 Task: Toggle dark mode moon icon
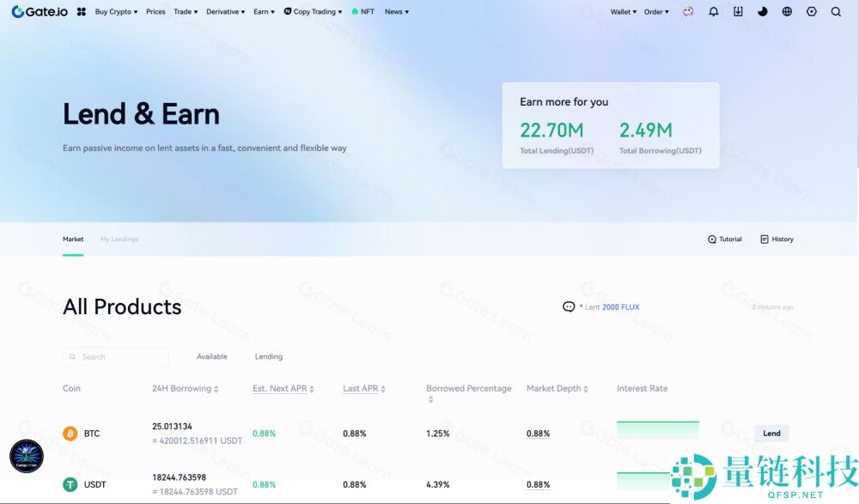tap(763, 12)
